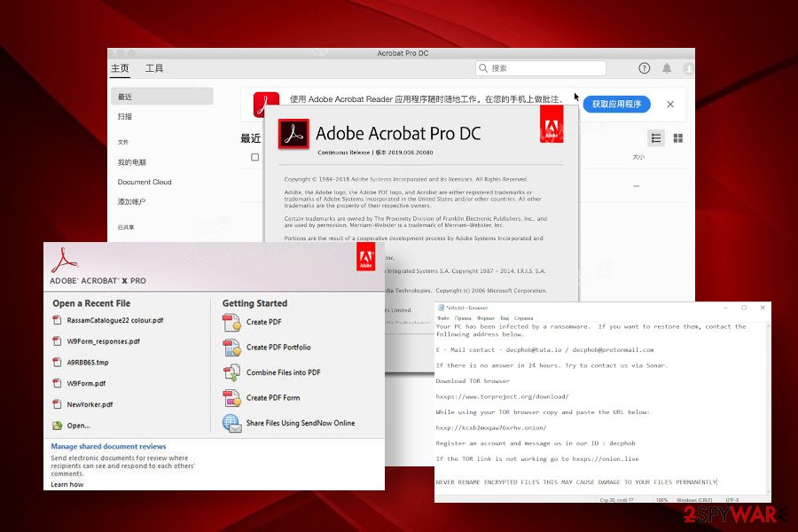Open recent file W9Form_responses.pdf
The height and width of the screenshot is (532, 798).
(104, 341)
